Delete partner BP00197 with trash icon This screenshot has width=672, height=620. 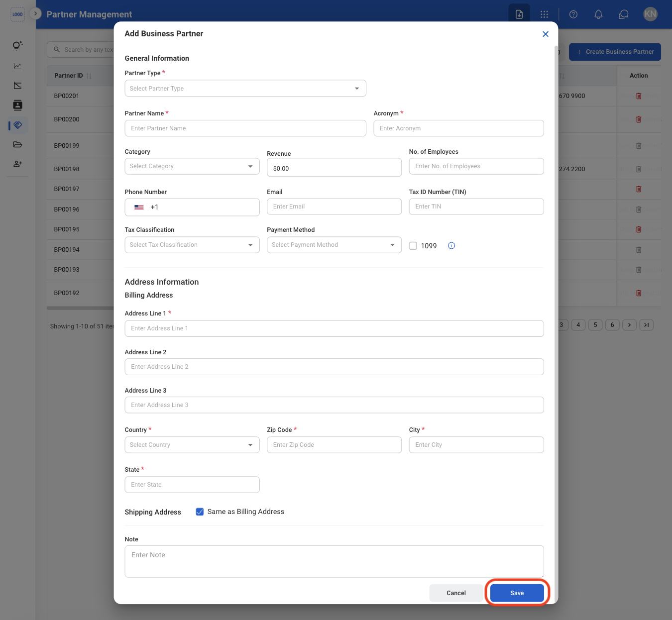639,189
